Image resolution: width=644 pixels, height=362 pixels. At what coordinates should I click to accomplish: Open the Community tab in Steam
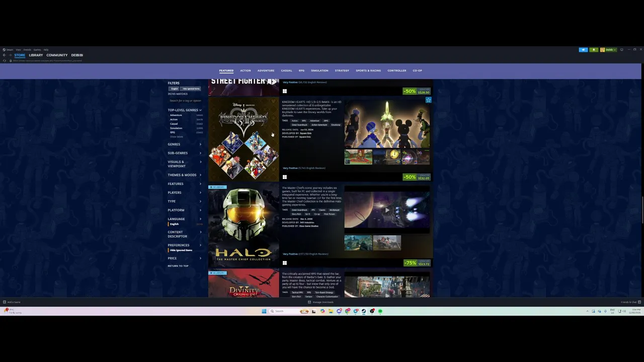pos(57,55)
